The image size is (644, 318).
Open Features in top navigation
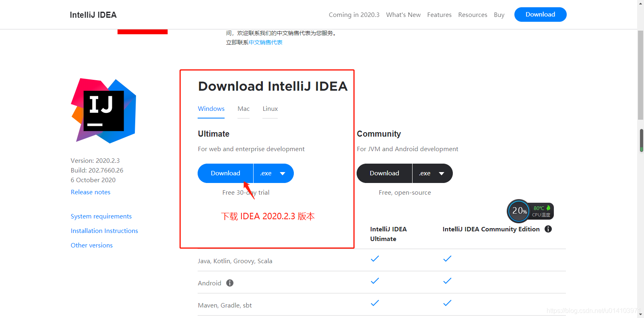coord(439,15)
